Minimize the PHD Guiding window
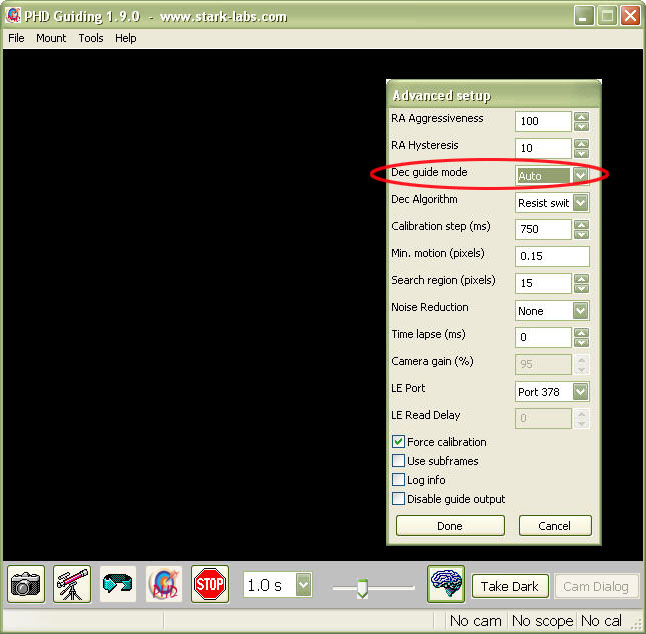 coord(584,16)
